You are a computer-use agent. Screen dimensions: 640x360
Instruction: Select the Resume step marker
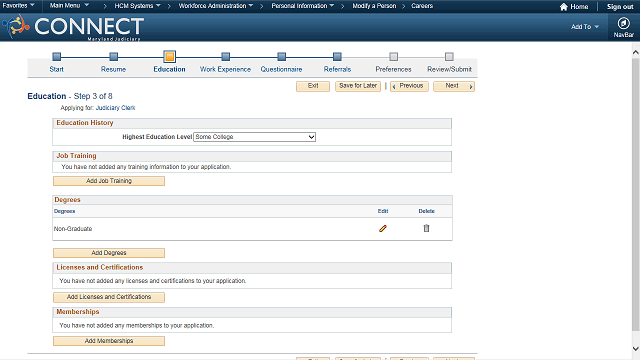113,56
